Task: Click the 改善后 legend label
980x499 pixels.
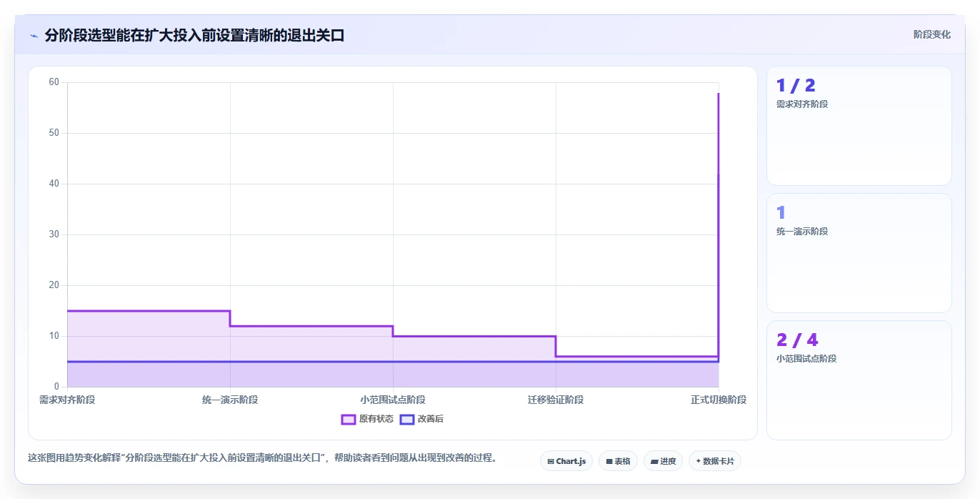Action: 431,419
